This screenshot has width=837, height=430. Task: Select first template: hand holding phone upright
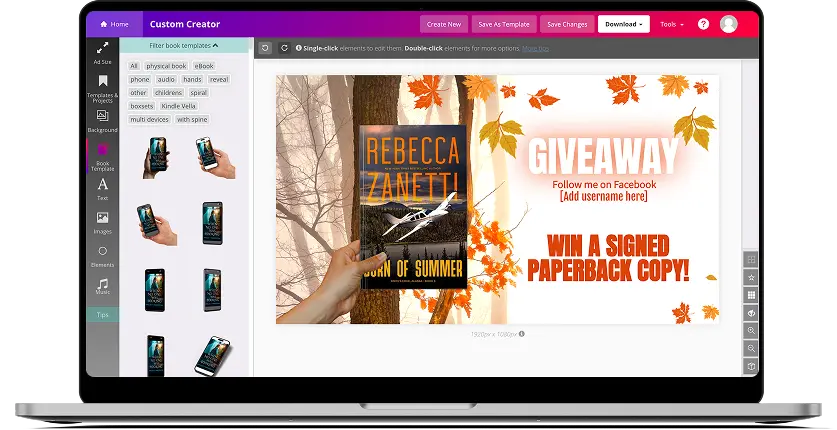point(156,157)
